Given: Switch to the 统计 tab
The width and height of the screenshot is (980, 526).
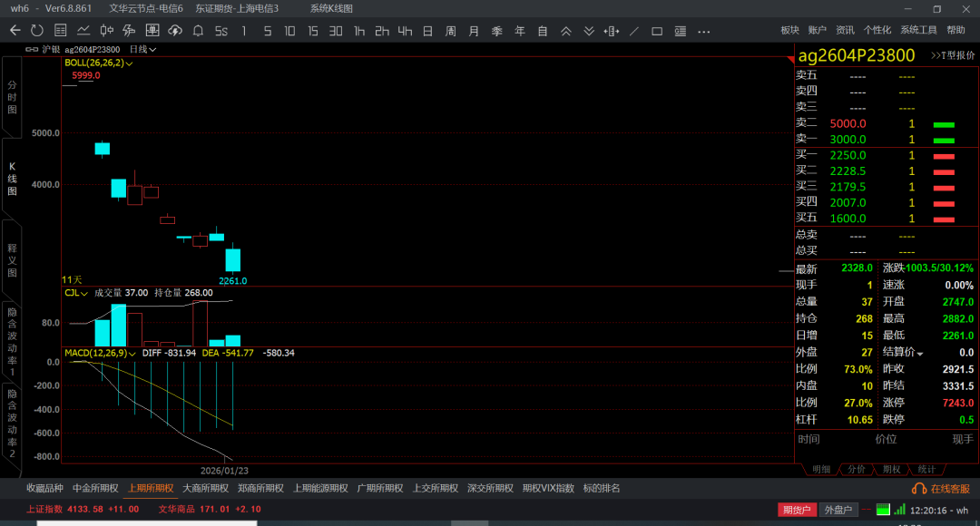Looking at the screenshot, I should [926, 469].
